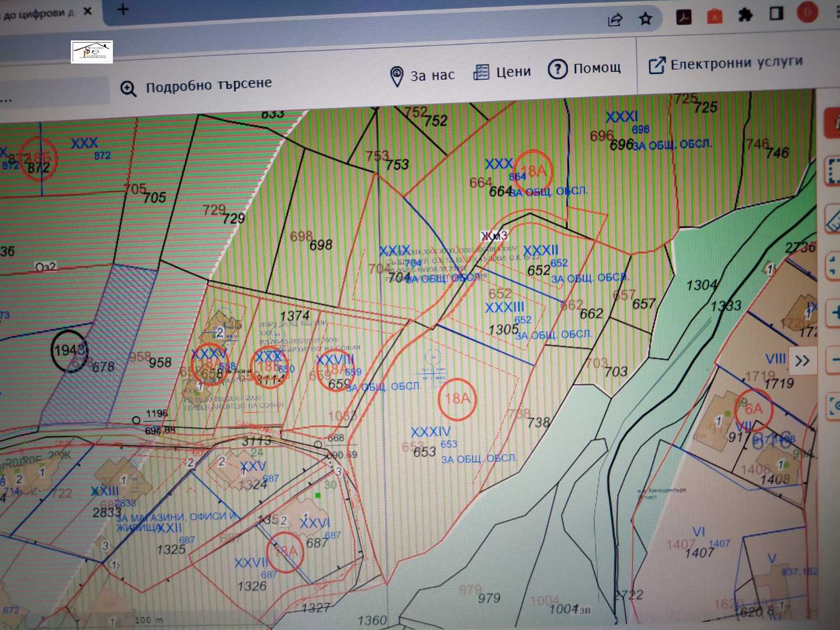
Task: Open the Цени pricing page
Action: pyautogui.click(x=502, y=72)
